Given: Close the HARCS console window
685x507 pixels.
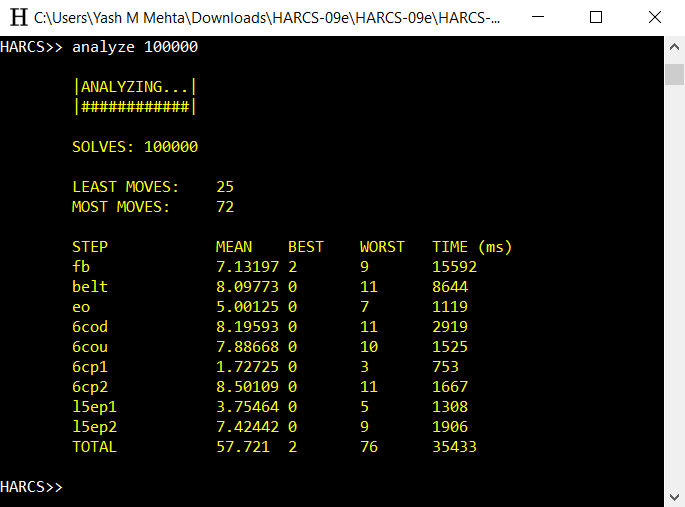Looking at the screenshot, I should (x=655, y=17).
